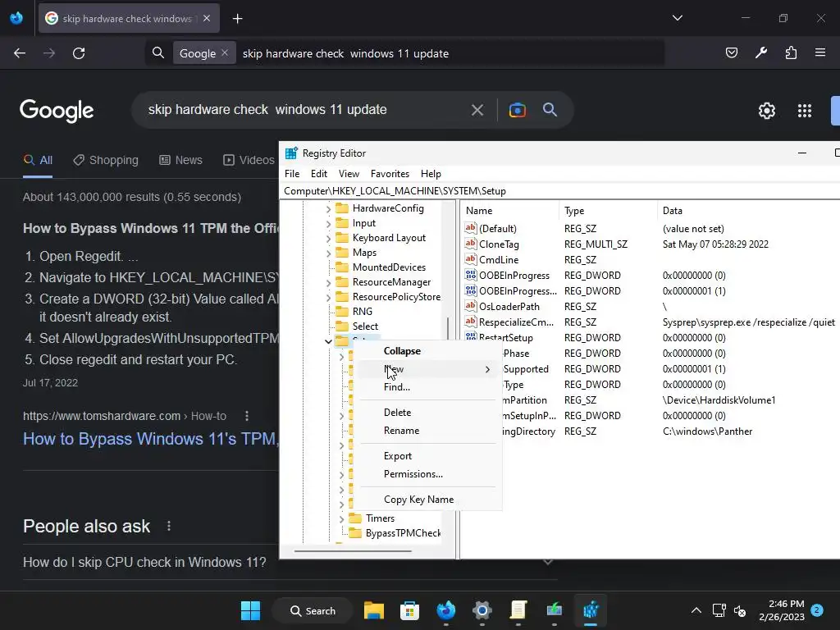Open the browser hamburger menu
The height and width of the screenshot is (630, 840).
point(820,52)
